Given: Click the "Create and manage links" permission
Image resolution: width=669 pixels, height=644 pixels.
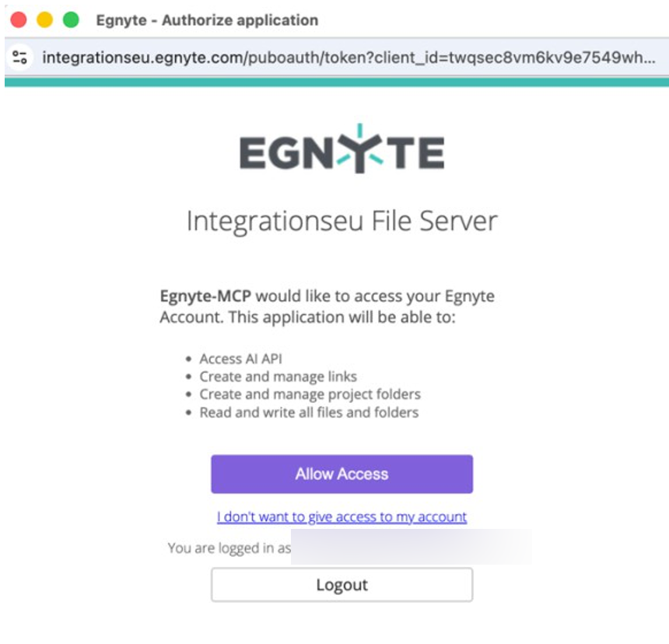Looking at the screenshot, I should (x=278, y=376).
